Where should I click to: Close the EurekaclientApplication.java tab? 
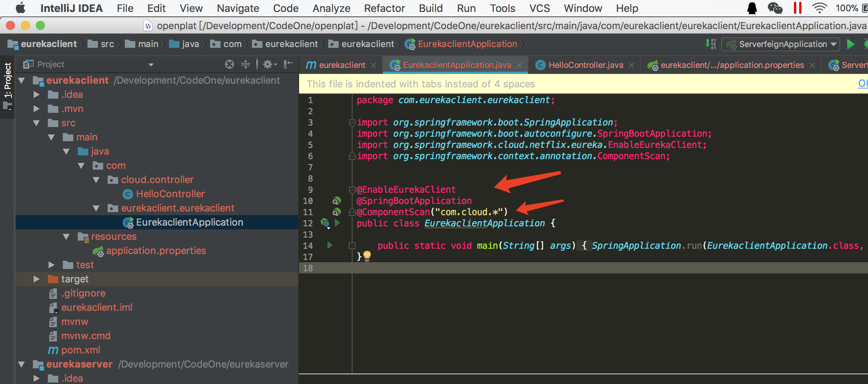519,65
